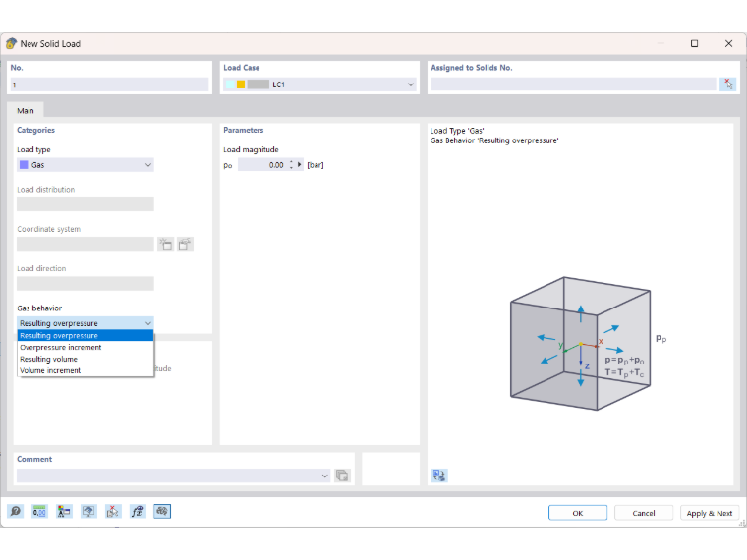
Task: Click the new coordinate system icon
Action: pyautogui.click(x=166, y=244)
